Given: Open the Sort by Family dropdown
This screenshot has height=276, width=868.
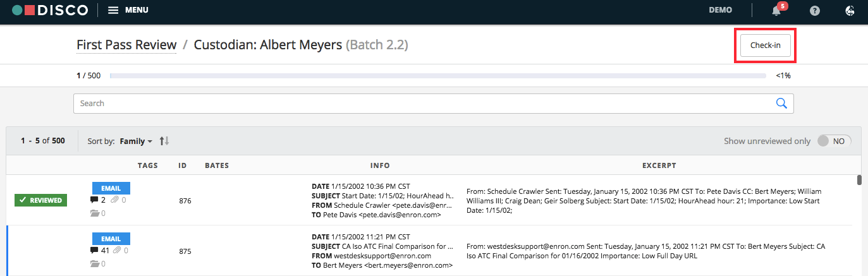Looking at the screenshot, I should pos(136,141).
